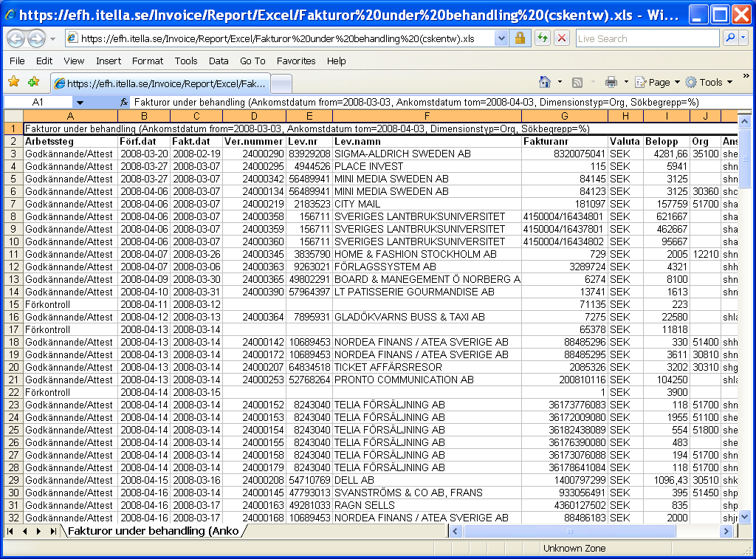This screenshot has width=756, height=559.
Task: Click the Name Box showing A1
Action: 38,102
